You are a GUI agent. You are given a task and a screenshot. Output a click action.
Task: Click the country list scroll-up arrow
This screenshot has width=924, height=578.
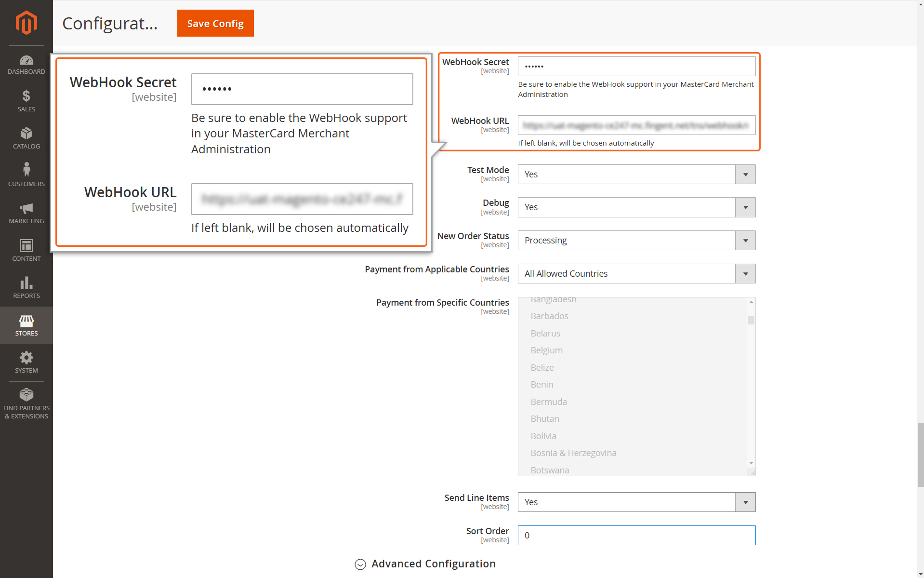pos(751,302)
